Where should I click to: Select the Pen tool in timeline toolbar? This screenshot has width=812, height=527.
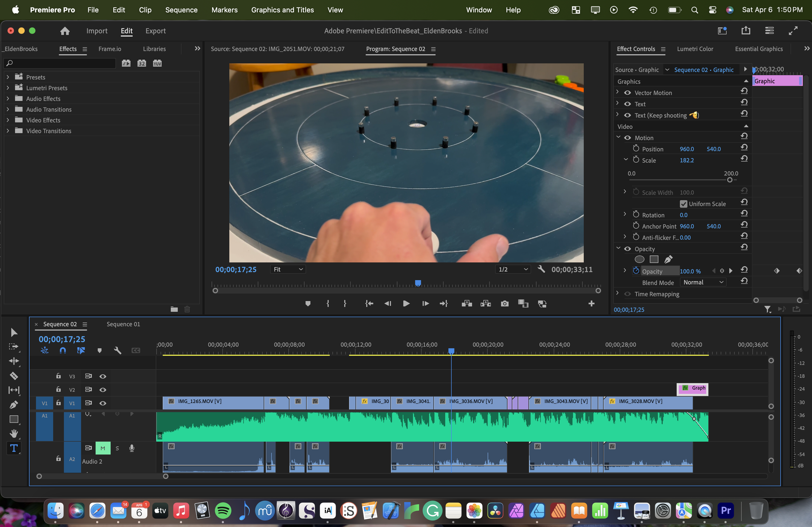[14, 405]
